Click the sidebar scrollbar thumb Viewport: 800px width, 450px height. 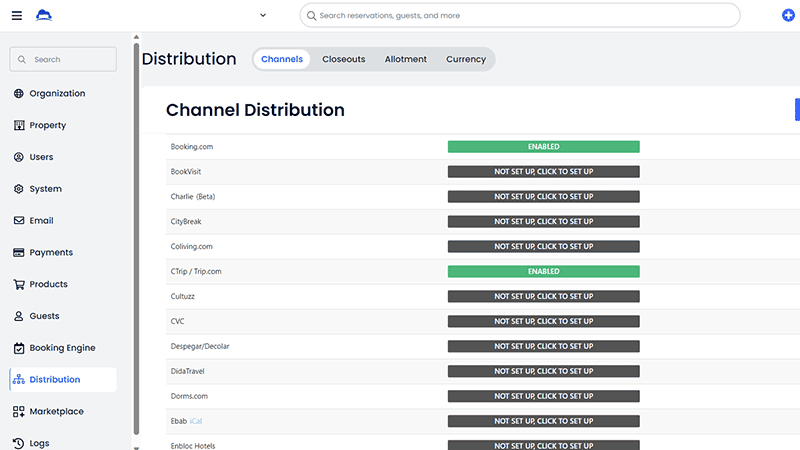pyautogui.click(x=136, y=239)
